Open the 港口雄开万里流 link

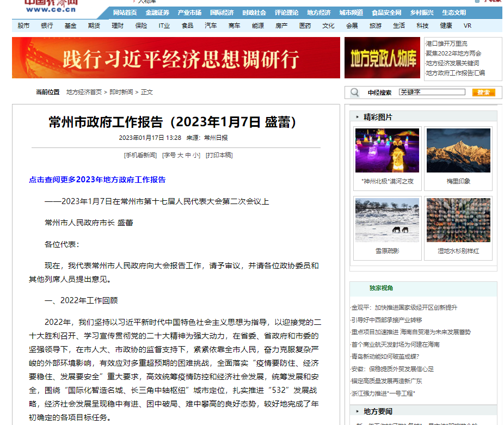pyautogui.click(x=446, y=44)
